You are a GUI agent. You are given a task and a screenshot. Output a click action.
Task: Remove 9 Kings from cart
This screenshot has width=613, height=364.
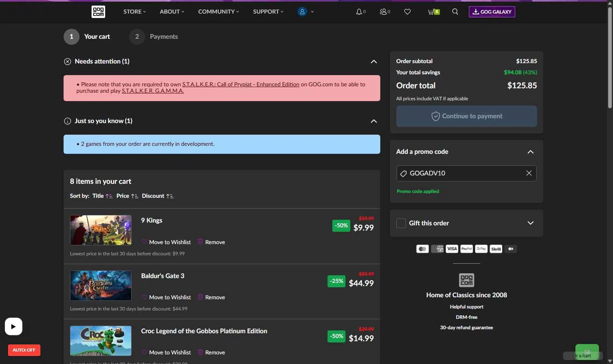211,242
